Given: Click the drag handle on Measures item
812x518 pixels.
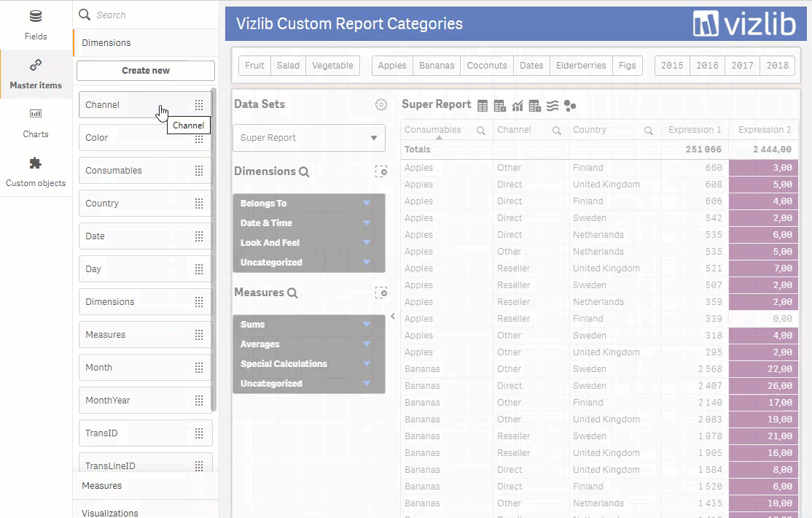Looking at the screenshot, I should click(x=199, y=334).
